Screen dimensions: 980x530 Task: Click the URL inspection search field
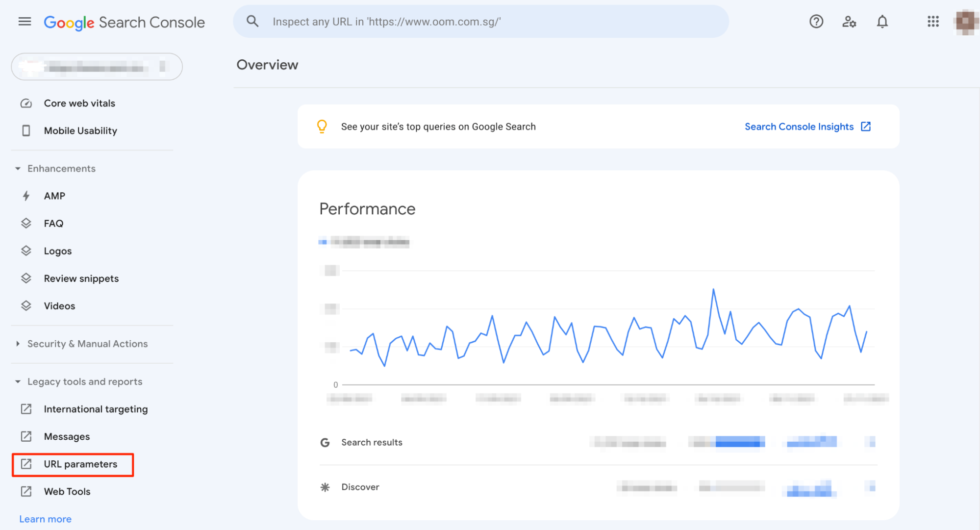coord(481,22)
